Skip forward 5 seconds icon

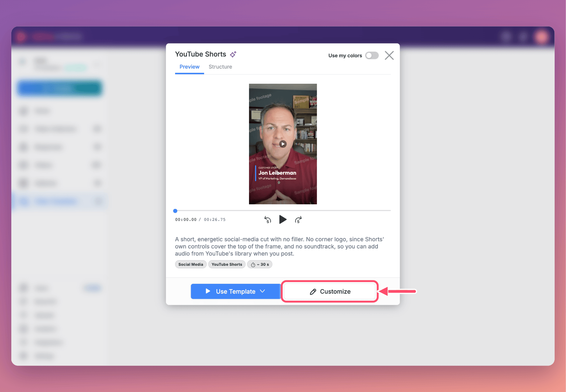point(298,220)
